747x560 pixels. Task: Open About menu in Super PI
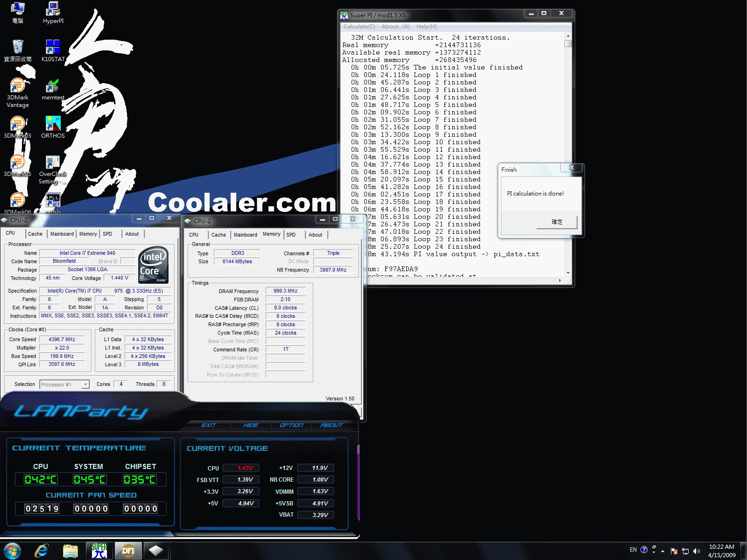tap(395, 27)
